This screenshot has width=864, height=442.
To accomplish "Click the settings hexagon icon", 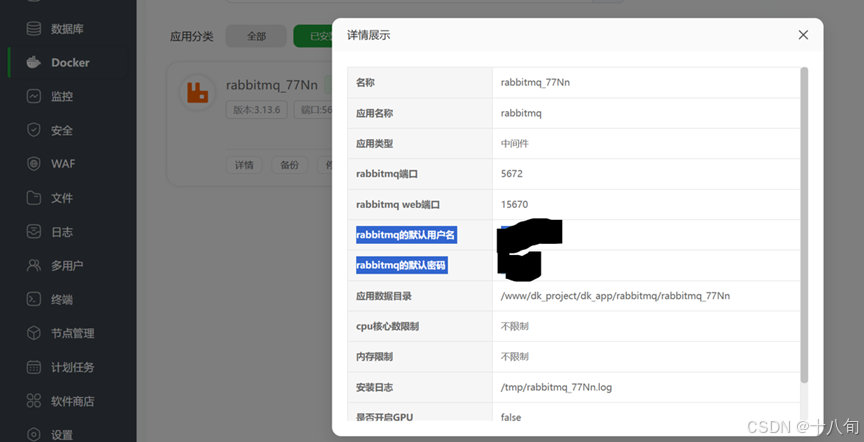I will (x=34, y=434).
